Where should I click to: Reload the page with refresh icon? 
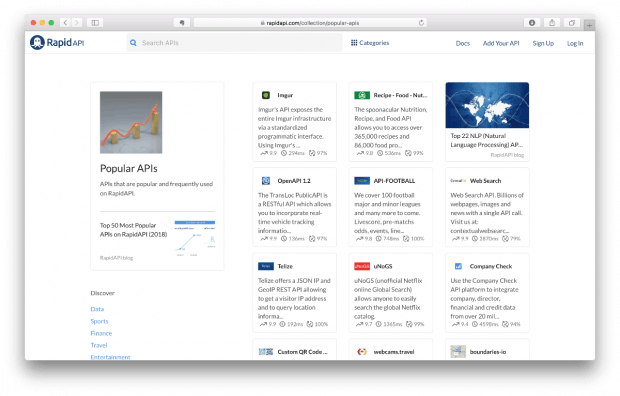coord(421,23)
